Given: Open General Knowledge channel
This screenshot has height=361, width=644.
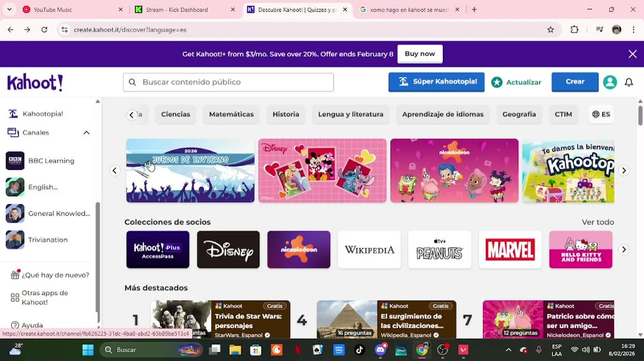Looking at the screenshot, I should pos(48,214).
